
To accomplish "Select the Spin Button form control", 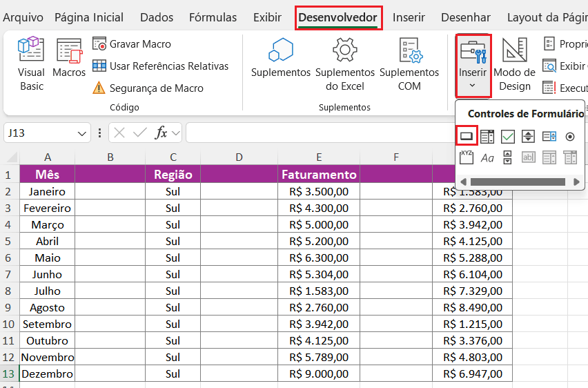I will [x=529, y=137].
